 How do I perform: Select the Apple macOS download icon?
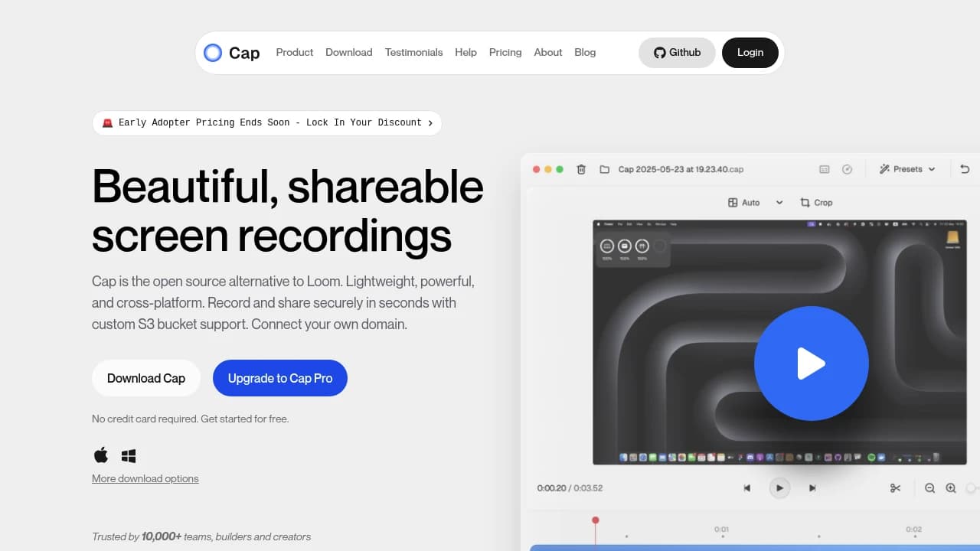click(101, 455)
